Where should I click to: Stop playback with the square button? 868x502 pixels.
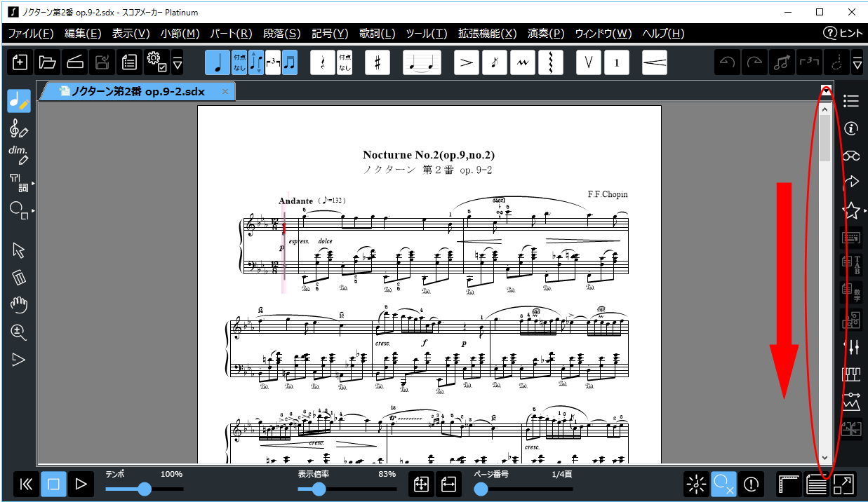pyautogui.click(x=54, y=484)
